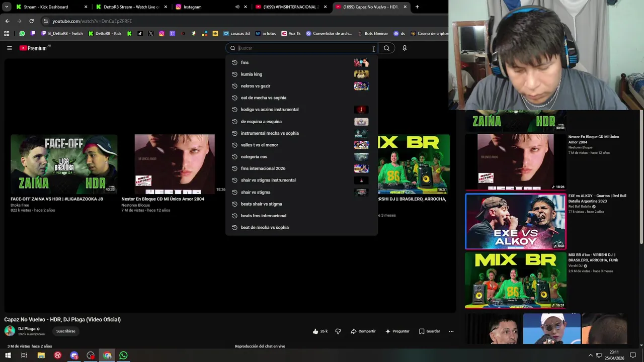Open Nestor En Bloque sidebar thumbnail
This screenshot has height=362, width=644.
pos(515,162)
